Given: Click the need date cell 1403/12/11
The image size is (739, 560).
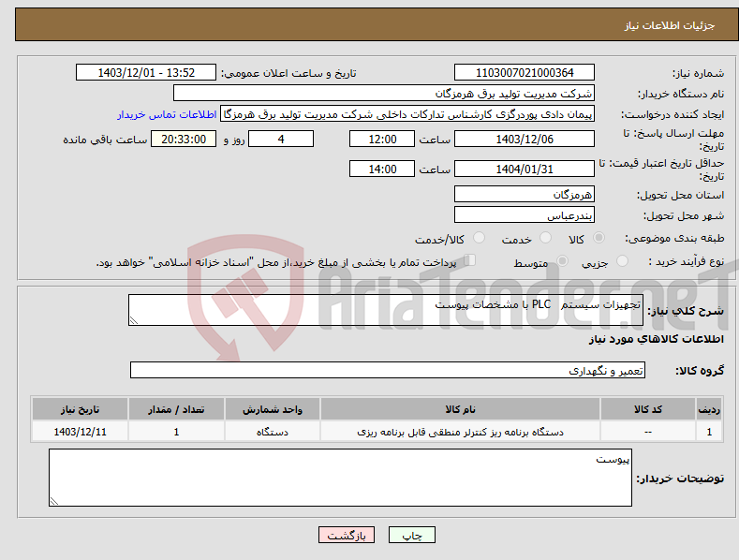Looking at the screenshot, I should click(81, 432).
